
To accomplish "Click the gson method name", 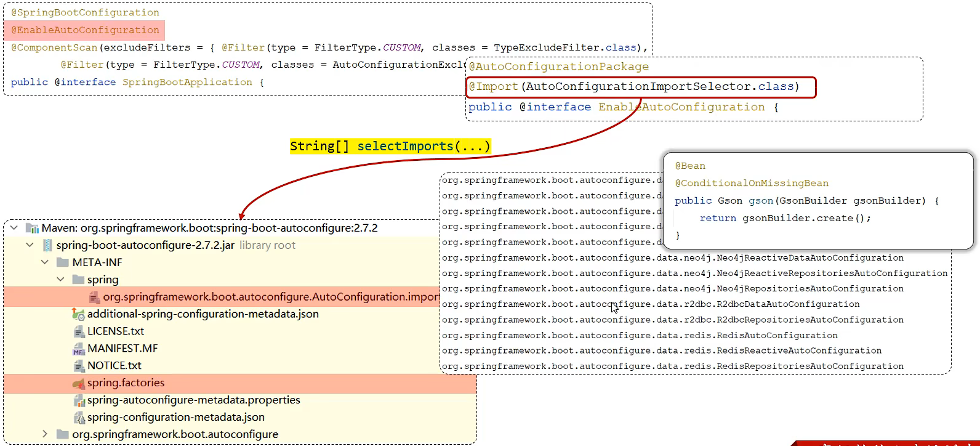I will click(x=761, y=201).
